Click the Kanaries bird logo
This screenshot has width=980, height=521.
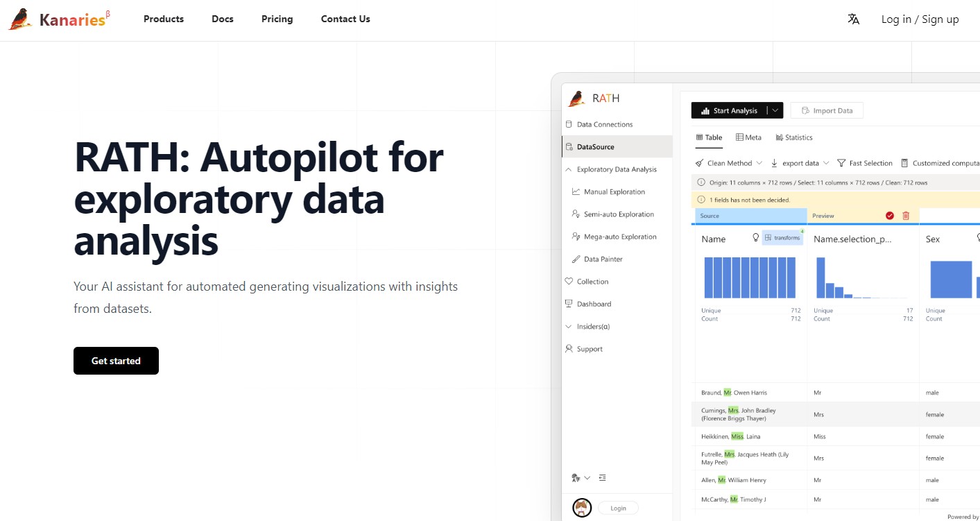tap(20, 19)
